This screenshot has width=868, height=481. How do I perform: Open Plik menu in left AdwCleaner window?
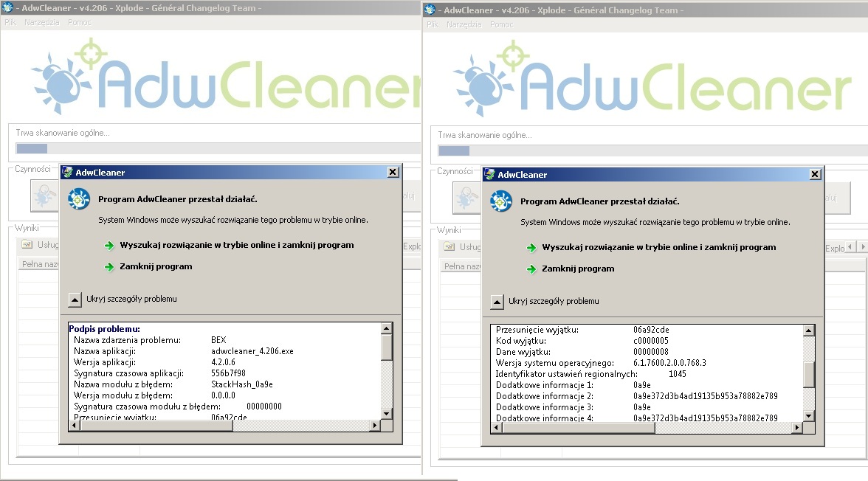pyautogui.click(x=10, y=22)
